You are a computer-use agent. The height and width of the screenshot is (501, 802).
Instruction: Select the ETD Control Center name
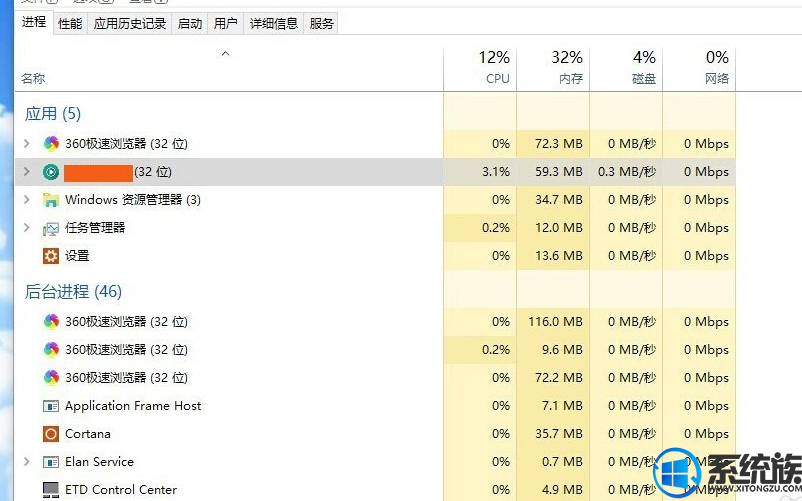coord(121,490)
